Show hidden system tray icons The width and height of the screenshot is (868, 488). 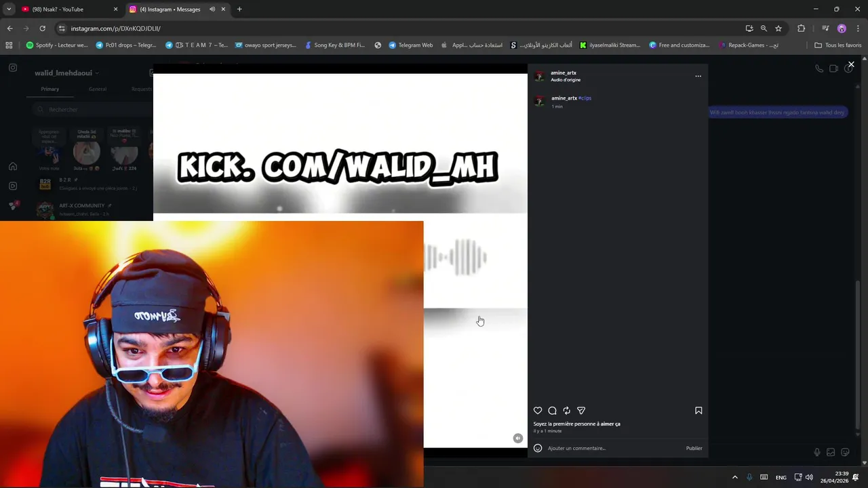(x=734, y=477)
